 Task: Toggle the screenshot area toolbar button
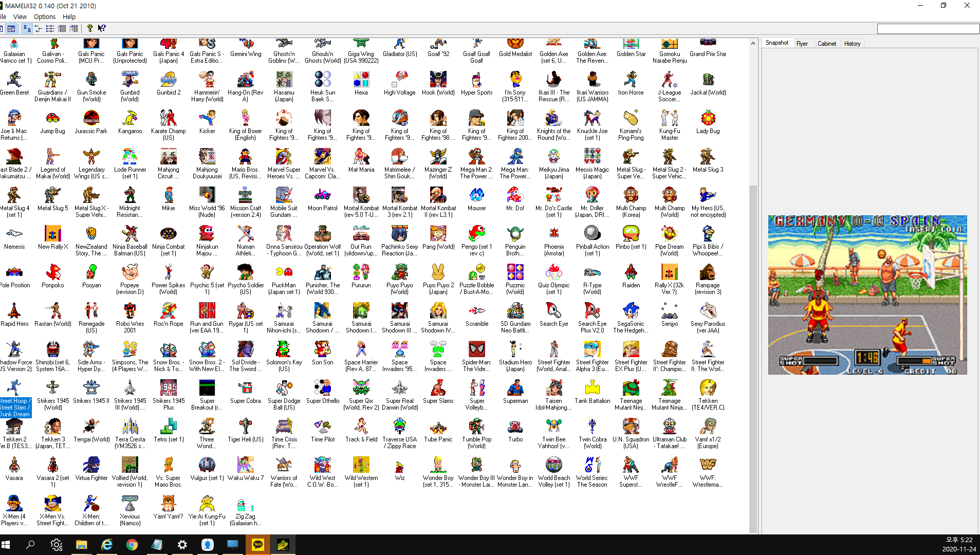point(11,29)
